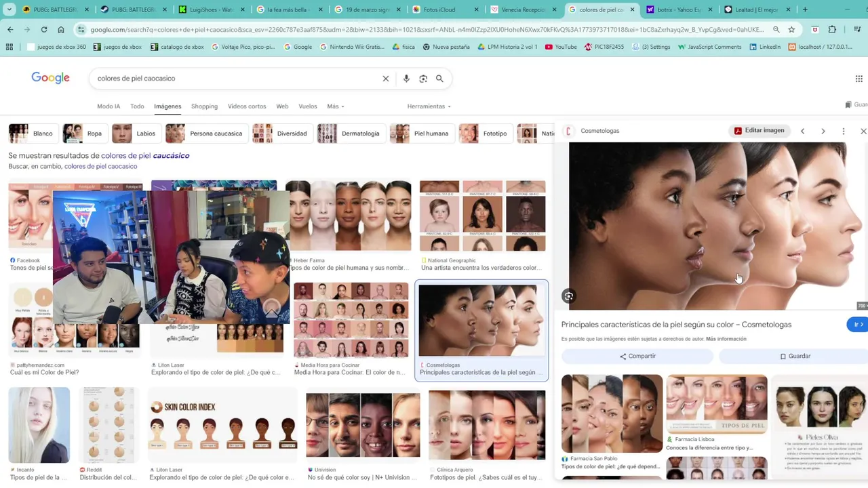
Task: Open the Vuelos tab
Action: point(308,106)
